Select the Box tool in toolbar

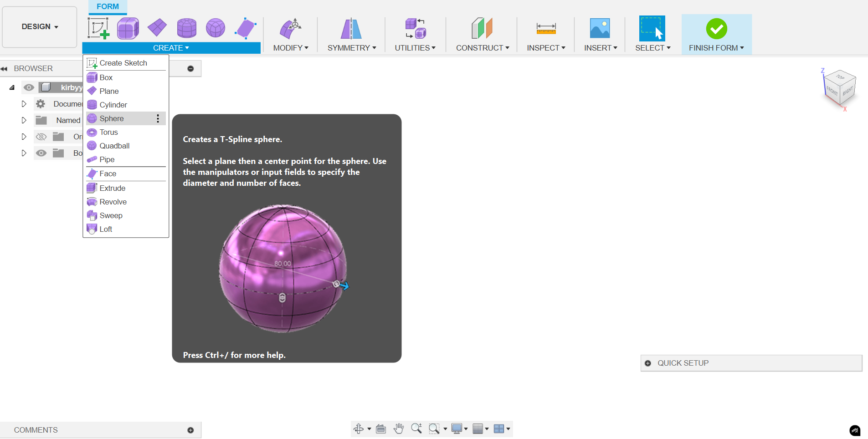[128, 28]
